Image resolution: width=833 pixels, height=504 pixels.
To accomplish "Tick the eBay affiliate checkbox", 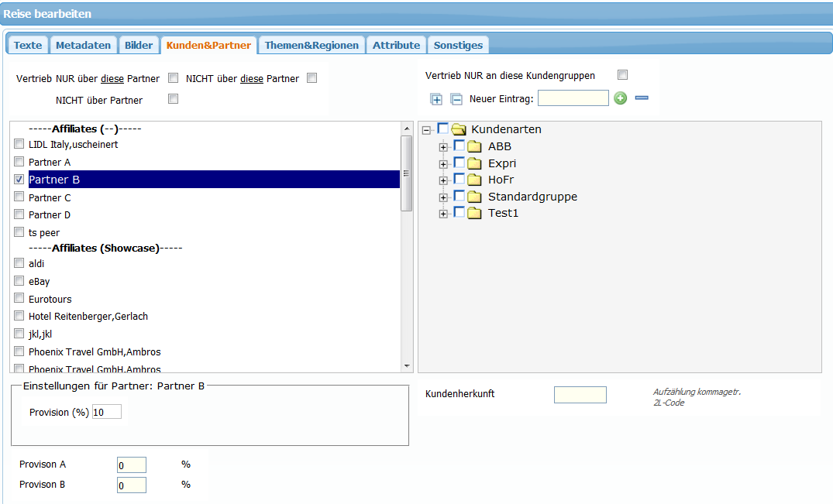I will click(x=19, y=281).
